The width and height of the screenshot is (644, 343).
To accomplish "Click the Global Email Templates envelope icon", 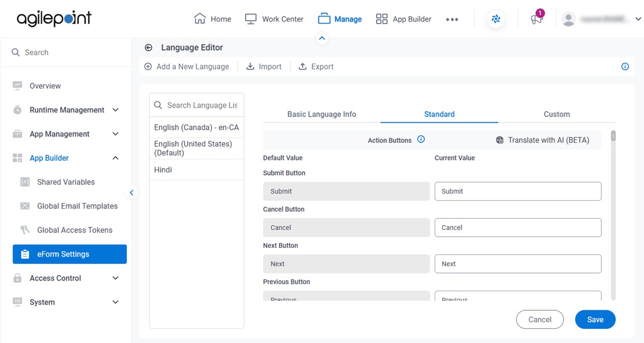I will click(25, 206).
